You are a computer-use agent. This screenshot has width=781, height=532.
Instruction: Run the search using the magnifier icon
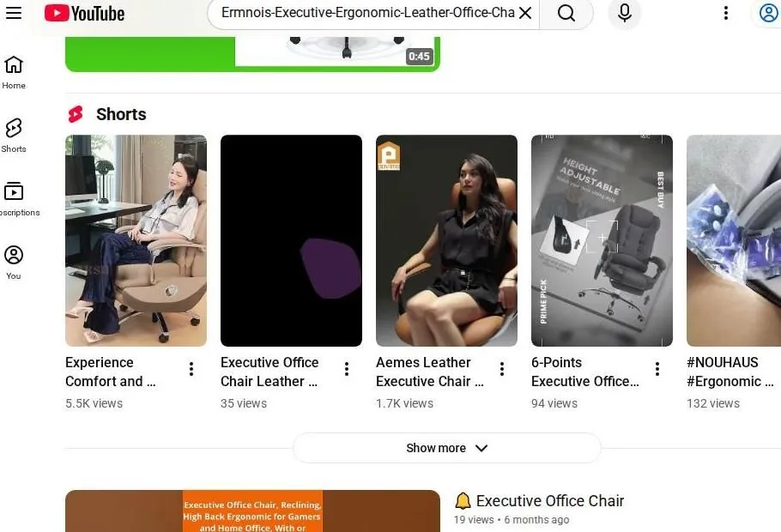coord(566,13)
